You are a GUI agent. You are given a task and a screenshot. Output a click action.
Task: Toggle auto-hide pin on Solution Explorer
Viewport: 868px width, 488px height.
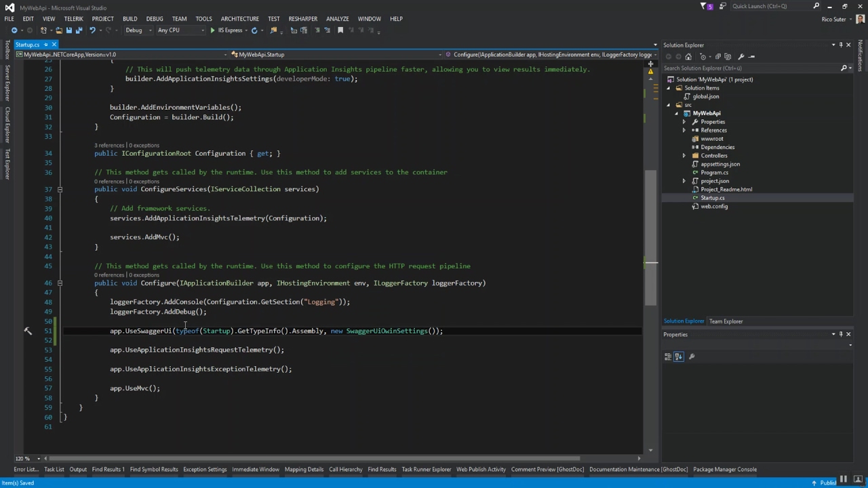841,45
